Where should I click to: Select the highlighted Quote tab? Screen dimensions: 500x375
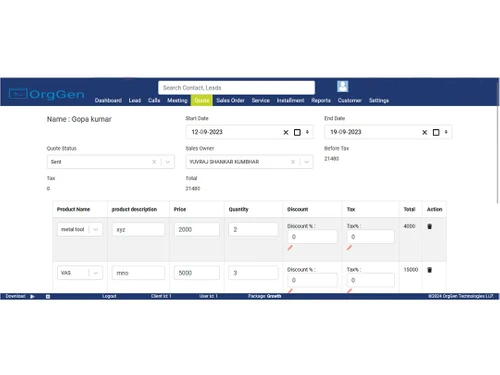(201, 100)
